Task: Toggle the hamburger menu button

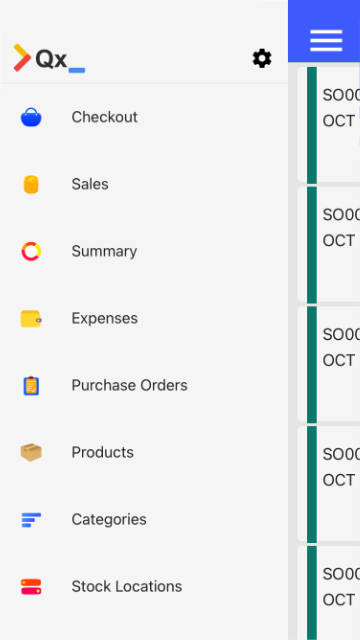Action: [x=326, y=41]
